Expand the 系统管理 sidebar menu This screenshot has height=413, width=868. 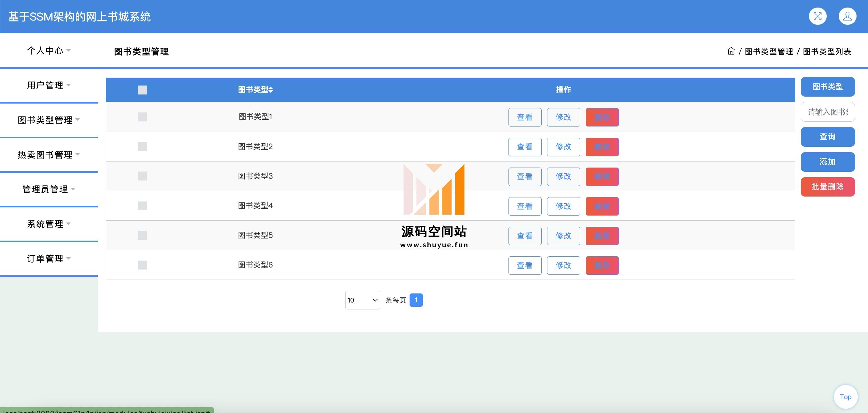click(x=49, y=224)
